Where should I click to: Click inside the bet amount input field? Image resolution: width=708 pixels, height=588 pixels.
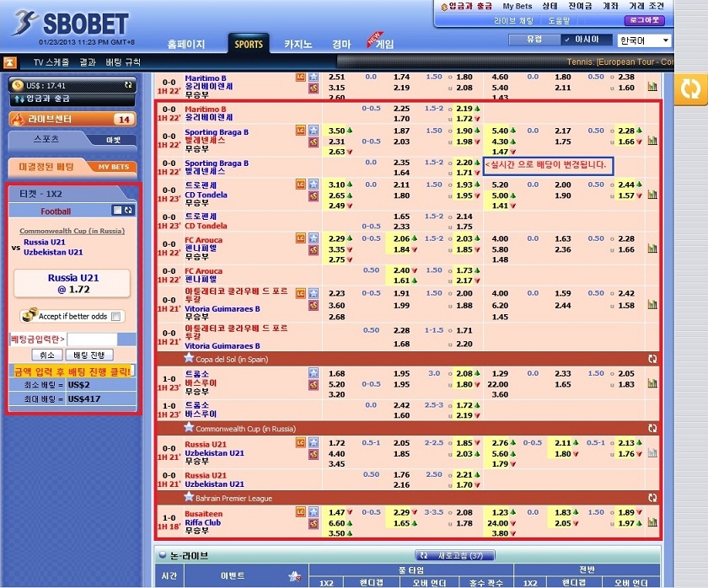(x=92, y=339)
